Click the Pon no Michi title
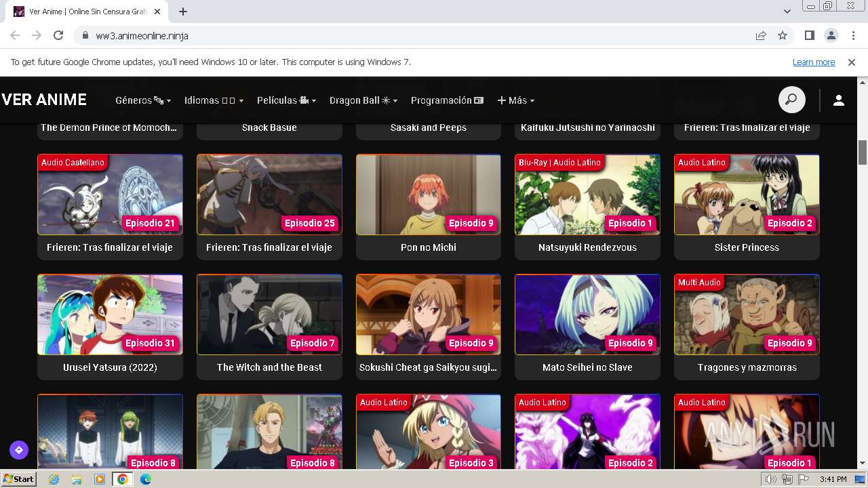 click(429, 247)
